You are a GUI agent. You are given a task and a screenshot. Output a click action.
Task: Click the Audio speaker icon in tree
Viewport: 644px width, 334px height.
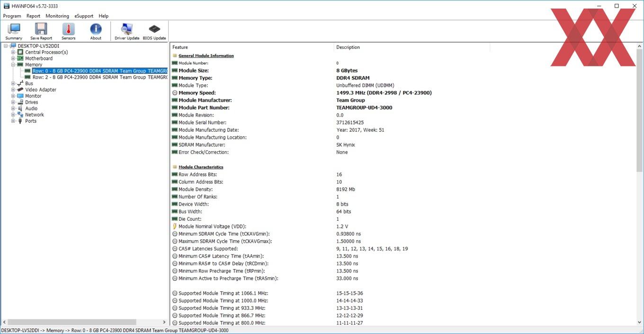pos(20,108)
